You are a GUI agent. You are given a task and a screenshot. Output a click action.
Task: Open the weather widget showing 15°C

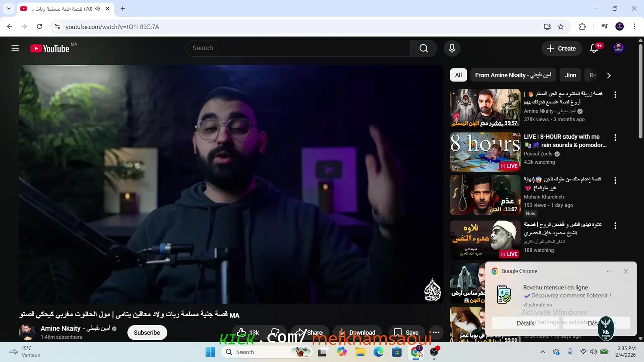[x=24, y=352]
